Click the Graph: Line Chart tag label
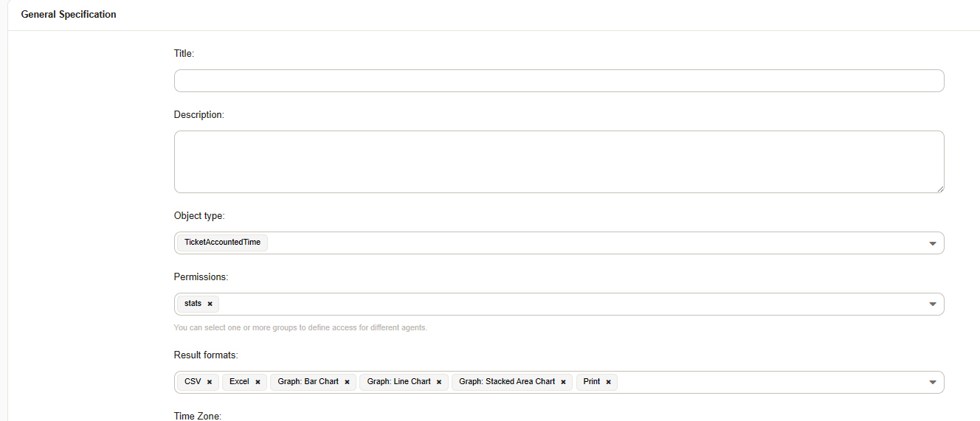 [398, 382]
